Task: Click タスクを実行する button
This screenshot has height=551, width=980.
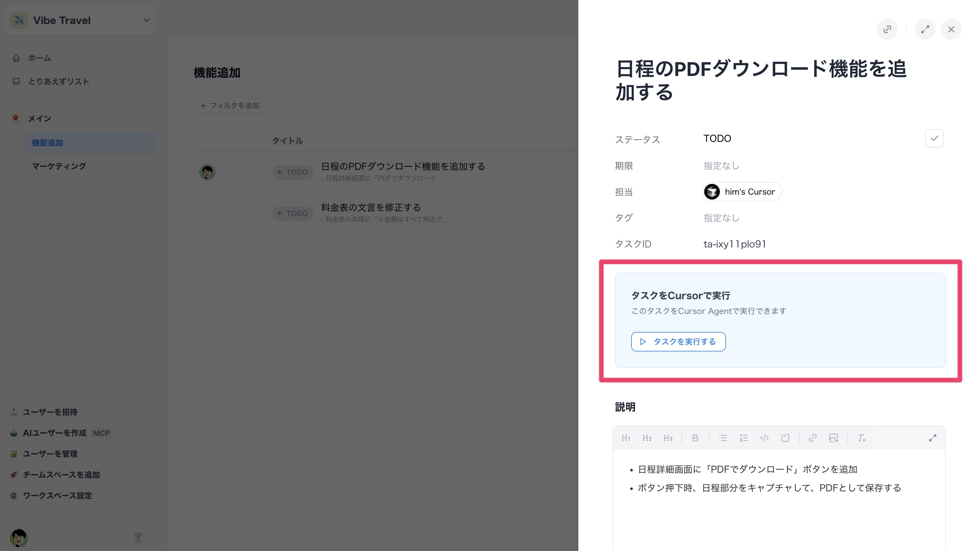Action: pyautogui.click(x=678, y=342)
